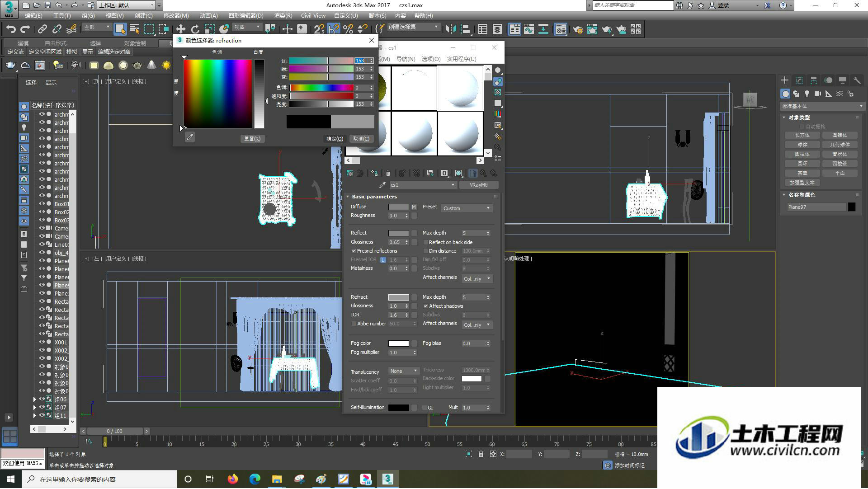This screenshot has width=868, height=489.
Task: Open the Preset Custom dropdown
Action: coord(467,208)
